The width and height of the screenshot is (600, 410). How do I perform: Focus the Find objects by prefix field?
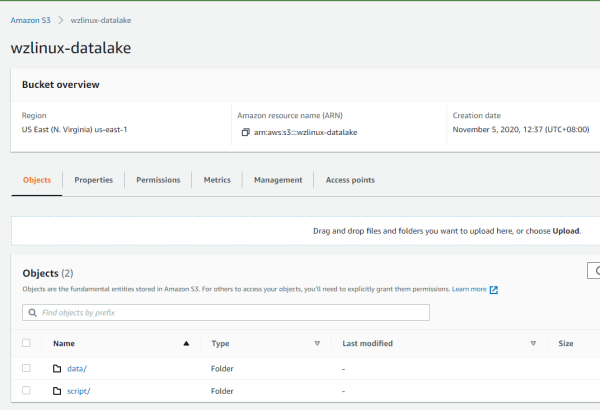tap(230, 313)
